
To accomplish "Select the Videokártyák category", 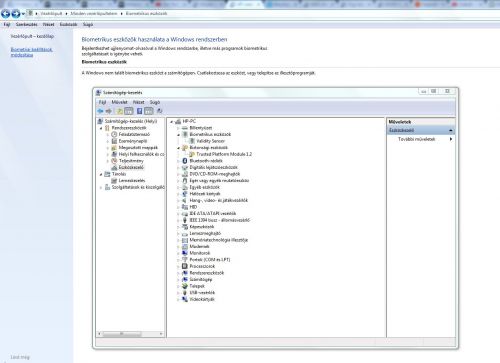I will coord(202,299).
